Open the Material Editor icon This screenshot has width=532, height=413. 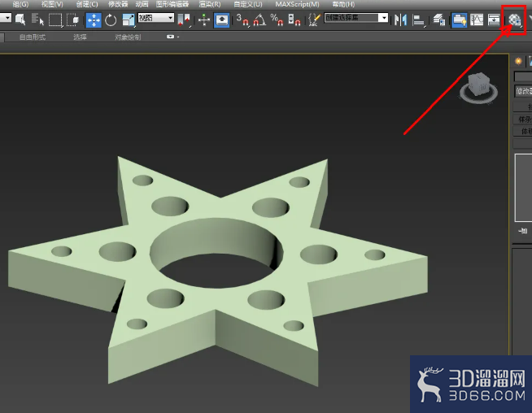pyautogui.click(x=514, y=20)
